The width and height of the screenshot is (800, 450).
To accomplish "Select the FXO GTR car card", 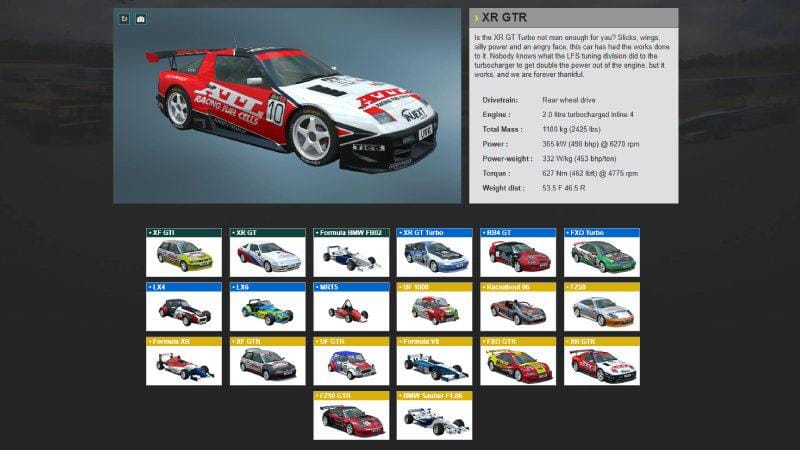I will [518, 361].
